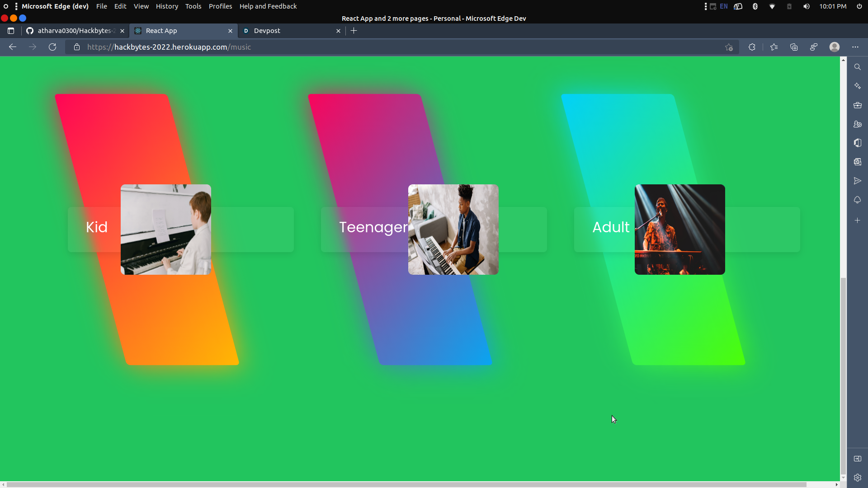Screen dimensions: 868x488
Task: Choose the Teenager category card
Action: 373,227
